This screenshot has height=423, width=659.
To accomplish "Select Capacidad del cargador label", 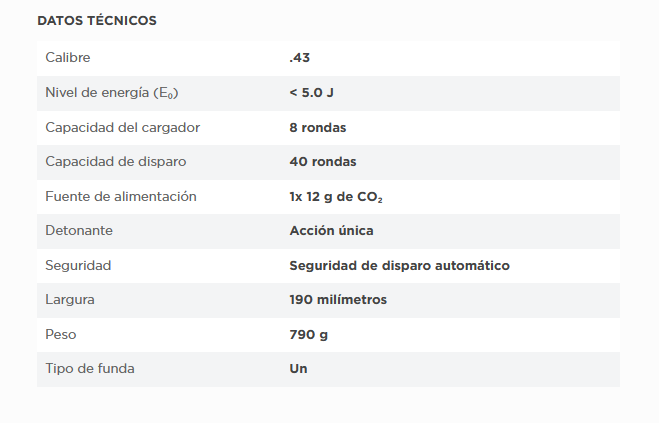I will click(x=123, y=127).
